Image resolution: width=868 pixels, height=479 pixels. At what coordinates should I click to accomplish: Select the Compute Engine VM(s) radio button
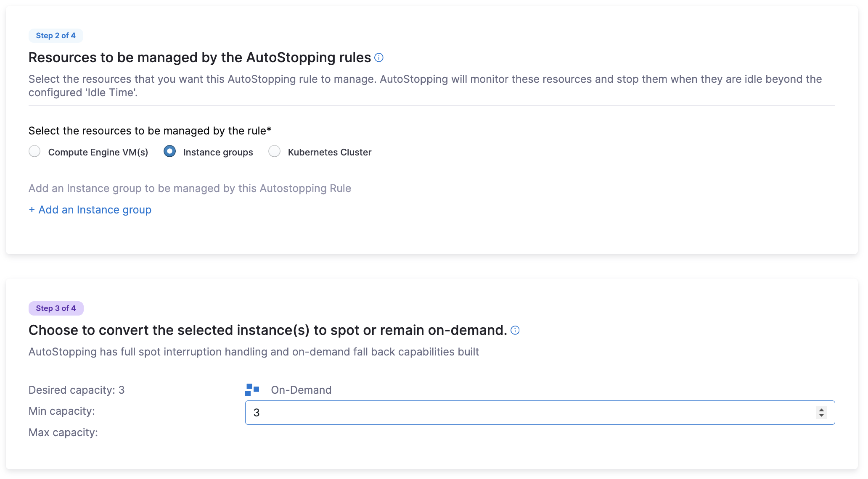pos(34,151)
